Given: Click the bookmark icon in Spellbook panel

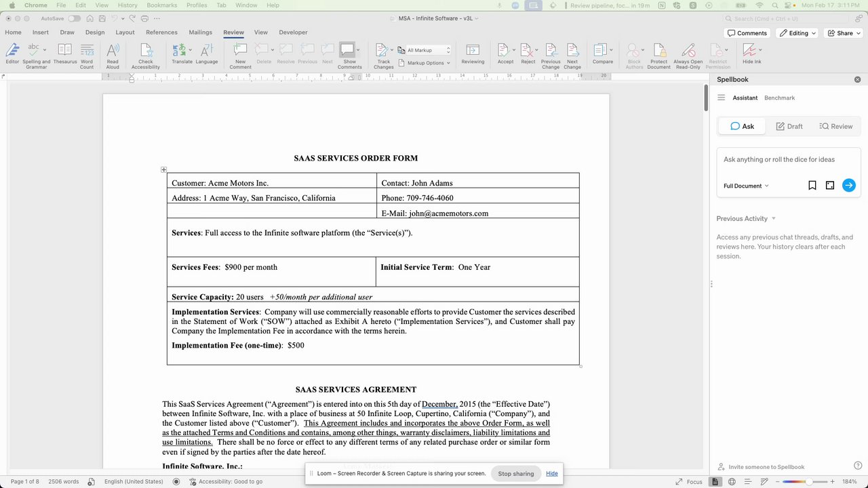Looking at the screenshot, I should [x=812, y=185].
